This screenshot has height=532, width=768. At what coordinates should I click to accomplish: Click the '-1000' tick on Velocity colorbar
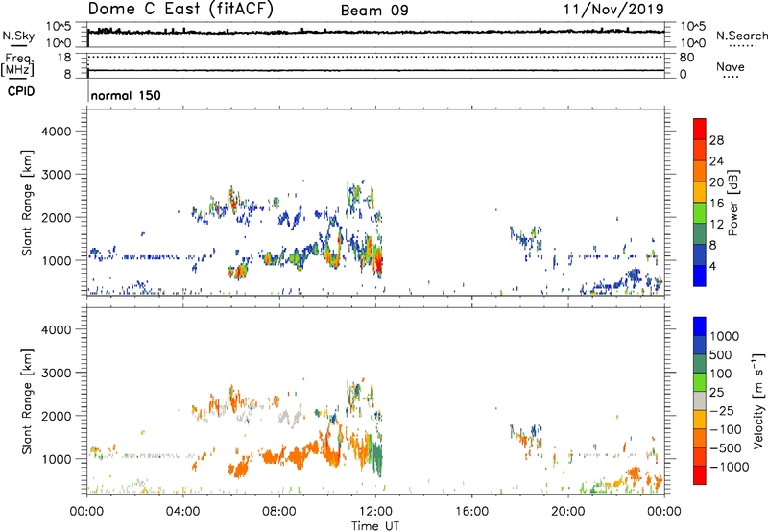[729, 467]
